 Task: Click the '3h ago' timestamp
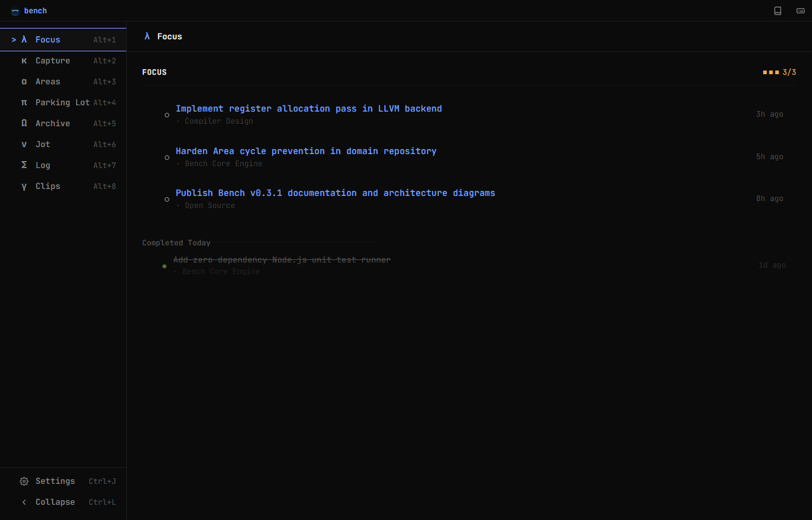click(x=769, y=114)
